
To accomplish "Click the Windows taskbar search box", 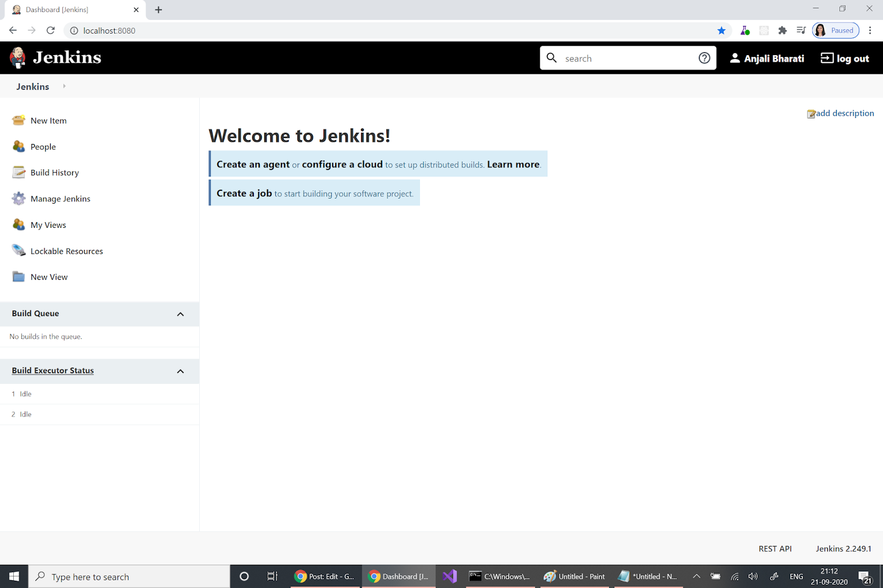I will [129, 576].
